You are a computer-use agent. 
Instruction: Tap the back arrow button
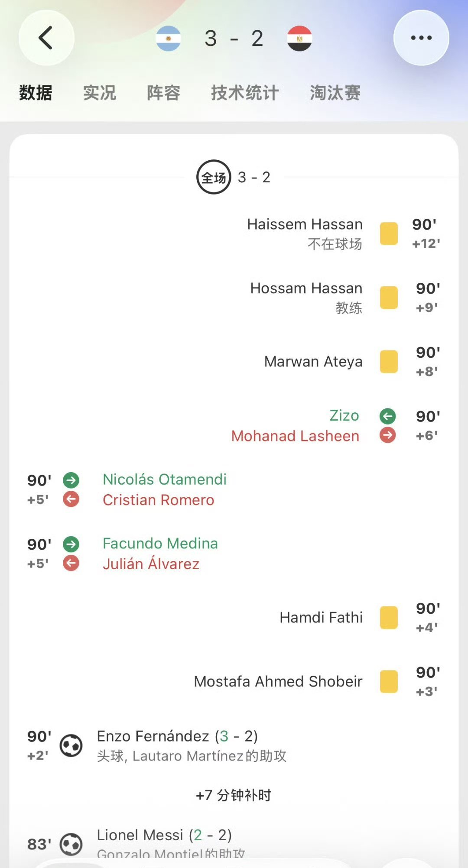click(x=46, y=38)
